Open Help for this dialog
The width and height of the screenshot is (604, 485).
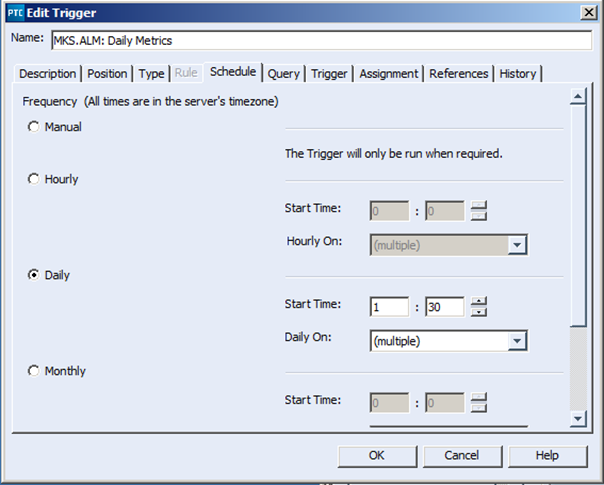coord(547,456)
